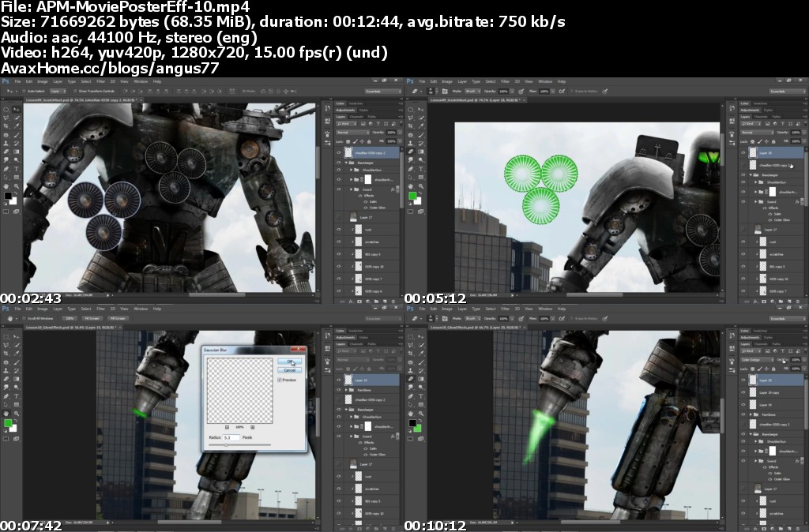809x532 pixels.
Task: Open the Auto-Select Layer dropdown in the 00:02:43 frame
Action: 58,92
